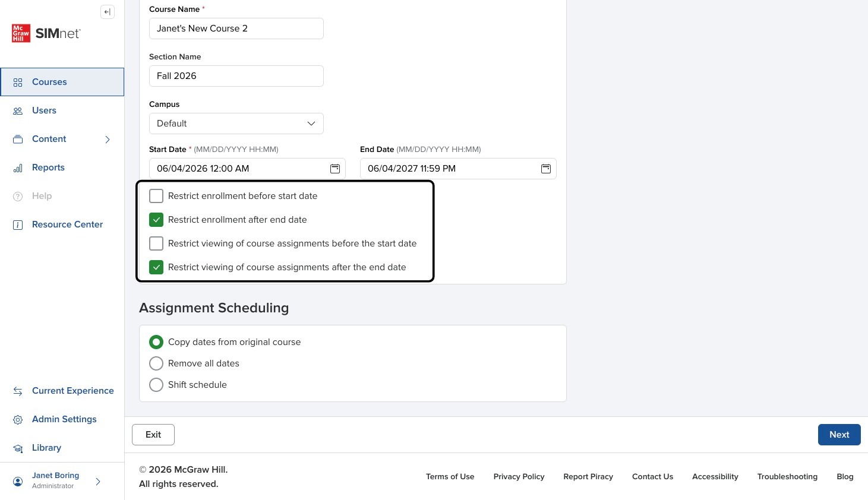The image size is (868, 500).
Task: Click the Users people icon
Action: click(18, 111)
